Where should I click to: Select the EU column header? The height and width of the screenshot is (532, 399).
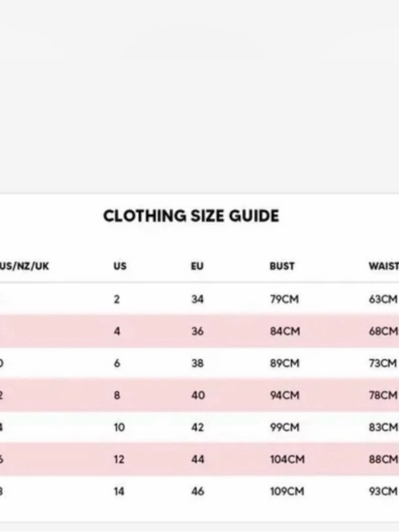pos(197,266)
